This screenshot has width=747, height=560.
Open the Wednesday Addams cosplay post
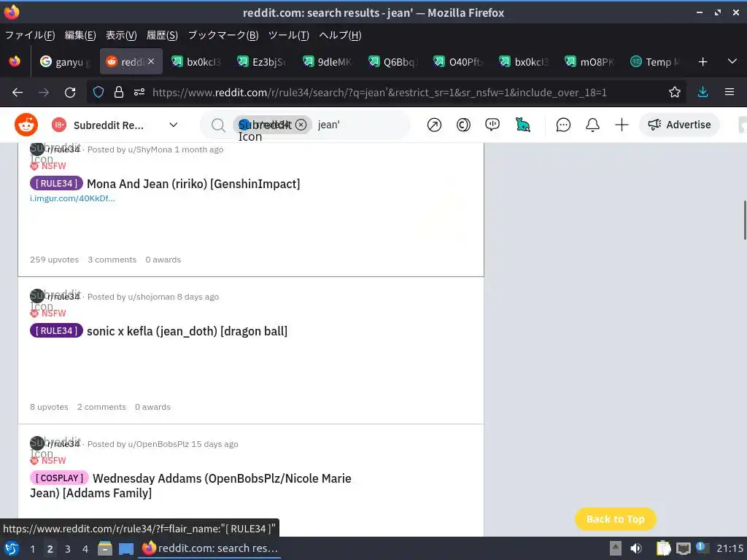[190, 485]
